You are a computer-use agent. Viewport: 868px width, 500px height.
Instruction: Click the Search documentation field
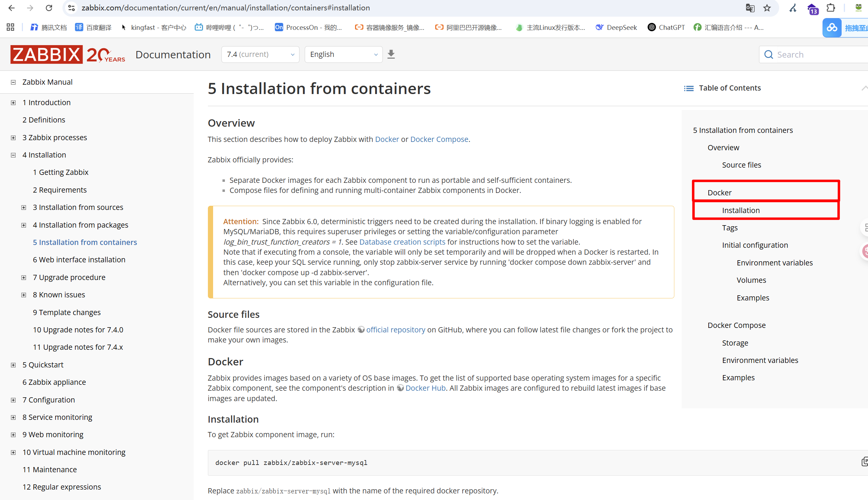pos(814,54)
